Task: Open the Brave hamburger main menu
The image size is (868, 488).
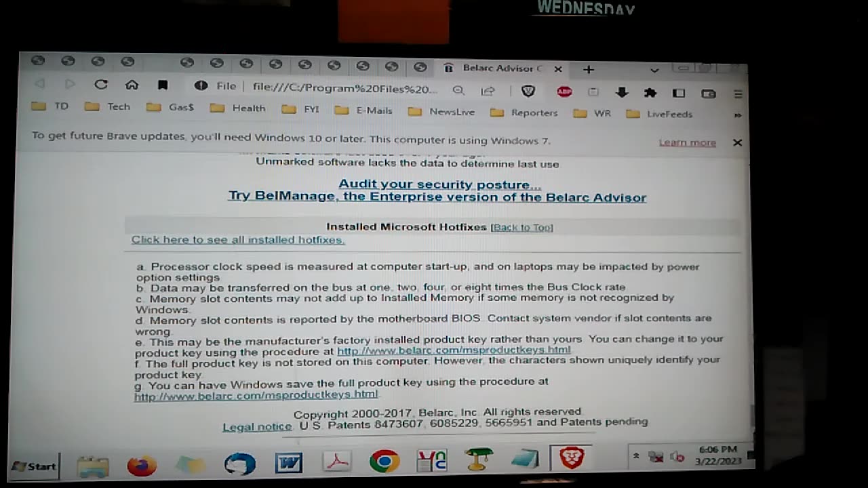Action: [738, 94]
